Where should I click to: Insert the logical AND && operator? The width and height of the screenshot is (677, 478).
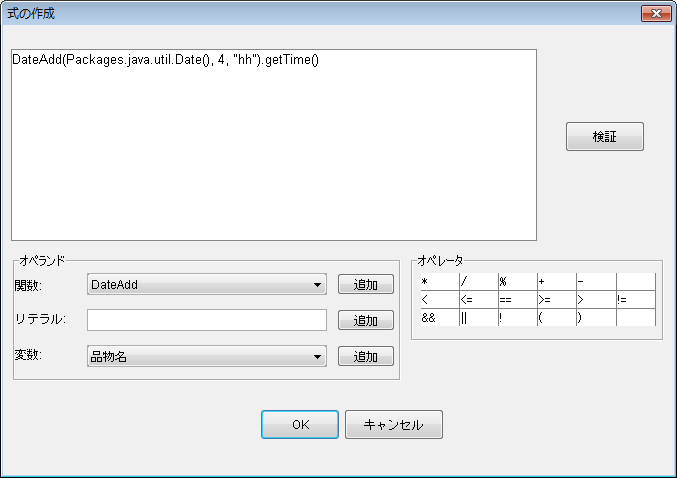pyautogui.click(x=440, y=317)
